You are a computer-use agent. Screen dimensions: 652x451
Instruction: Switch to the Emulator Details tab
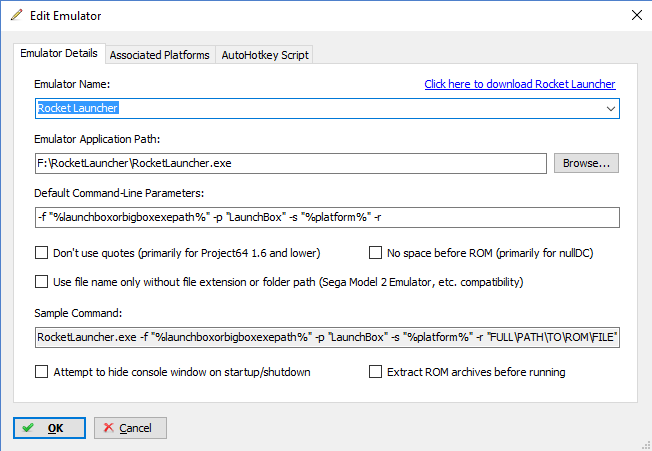point(59,54)
